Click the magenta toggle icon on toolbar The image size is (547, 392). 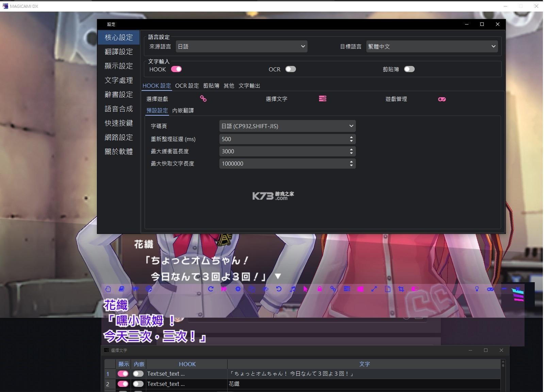pyautogui.click(x=415, y=289)
